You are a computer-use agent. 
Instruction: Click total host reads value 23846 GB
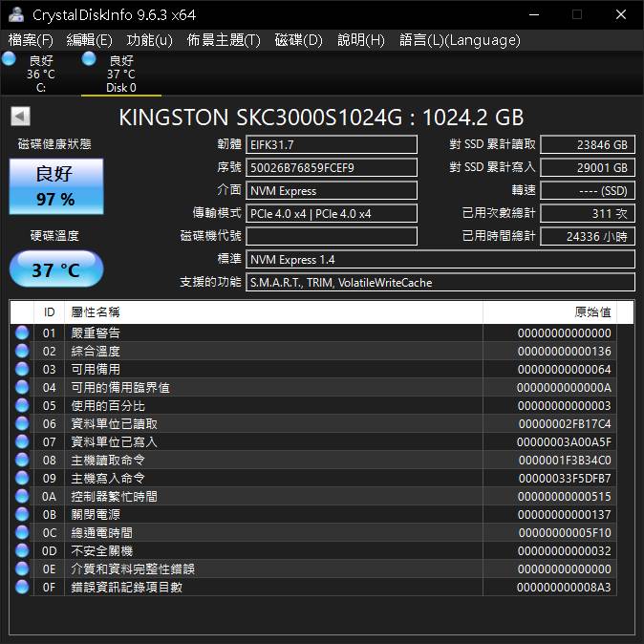pyautogui.click(x=588, y=144)
